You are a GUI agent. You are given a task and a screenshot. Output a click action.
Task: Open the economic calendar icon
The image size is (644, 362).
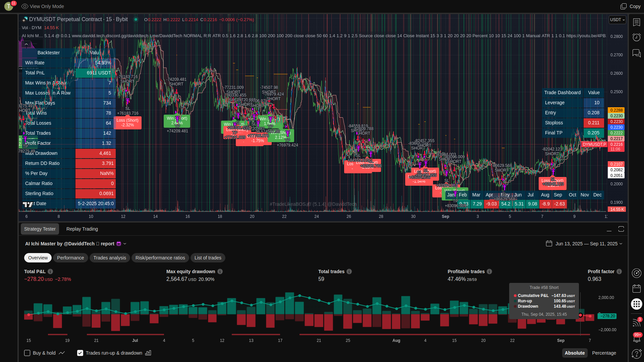pos(636,289)
